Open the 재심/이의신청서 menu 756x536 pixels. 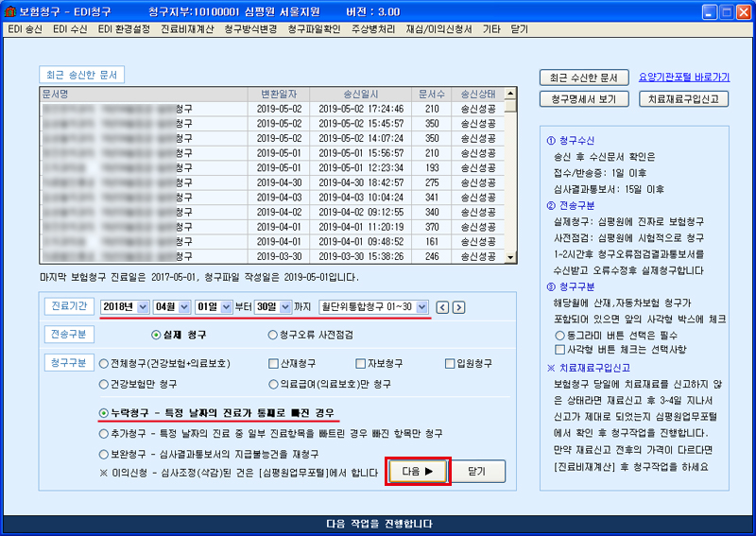point(439,29)
